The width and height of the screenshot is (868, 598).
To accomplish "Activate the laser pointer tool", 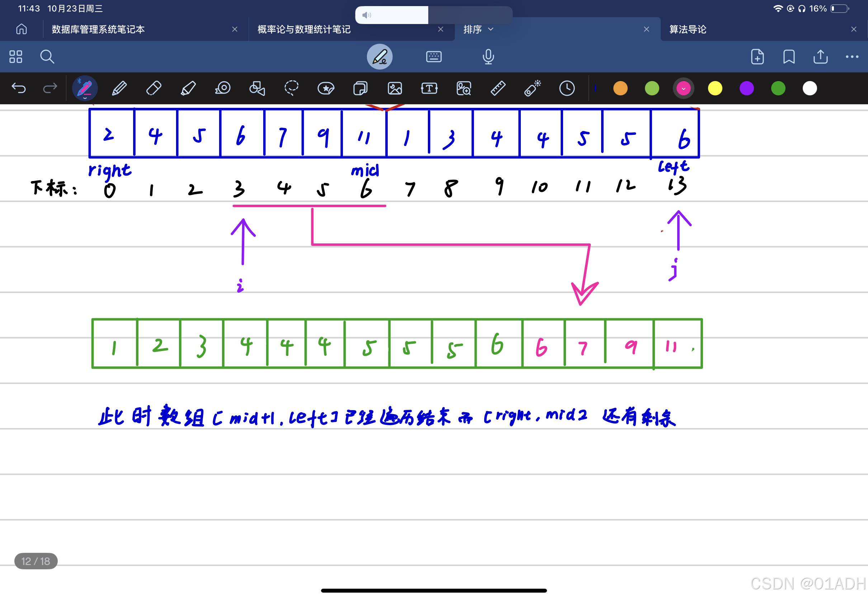I will (532, 89).
